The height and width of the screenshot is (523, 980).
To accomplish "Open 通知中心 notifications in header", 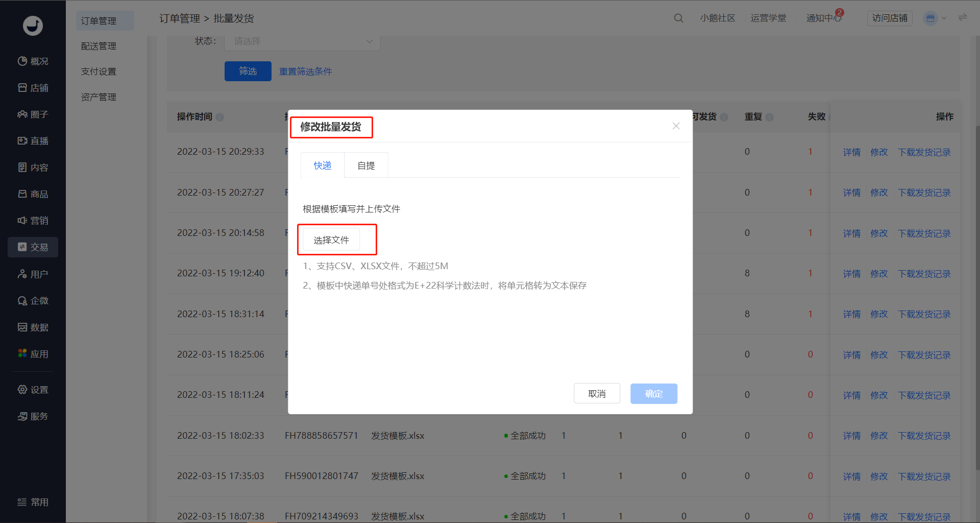I will [x=824, y=18].
